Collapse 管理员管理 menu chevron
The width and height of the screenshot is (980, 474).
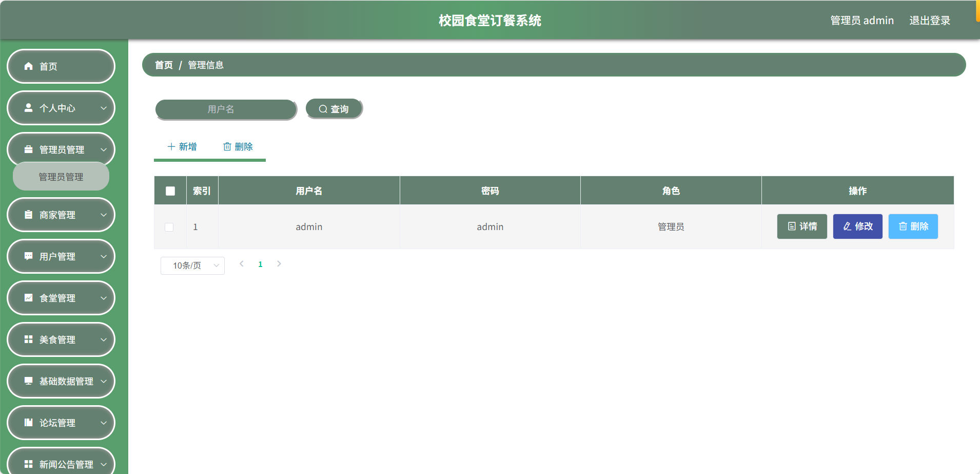[x=104, y=149]
